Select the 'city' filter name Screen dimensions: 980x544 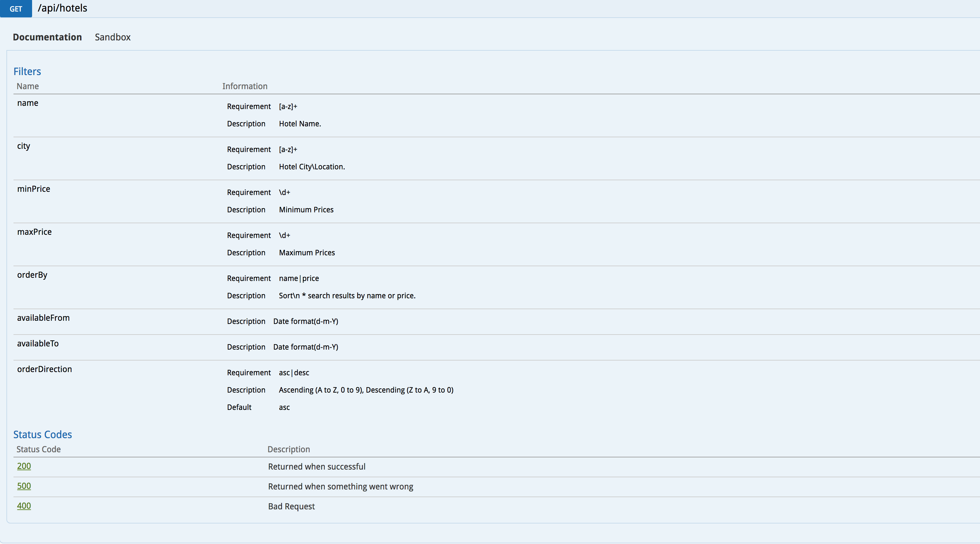[x=24, y=146]
